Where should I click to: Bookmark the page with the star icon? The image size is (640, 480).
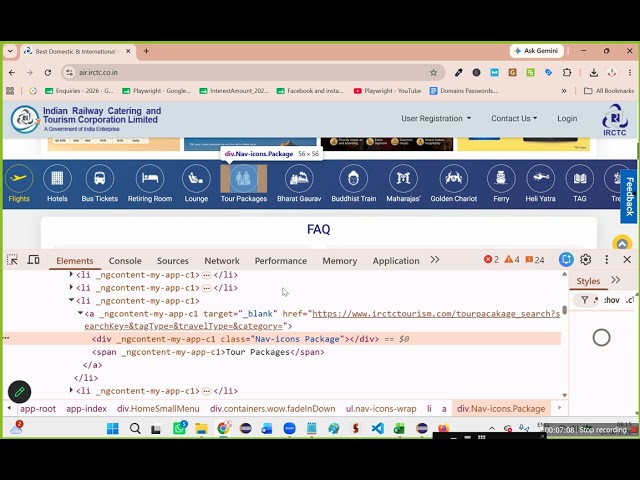point(433,73)
